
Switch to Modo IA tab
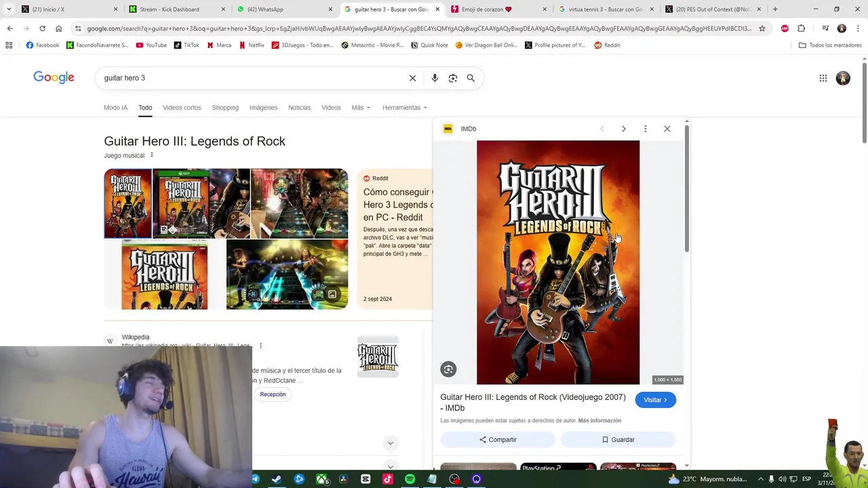coord(115,108)
